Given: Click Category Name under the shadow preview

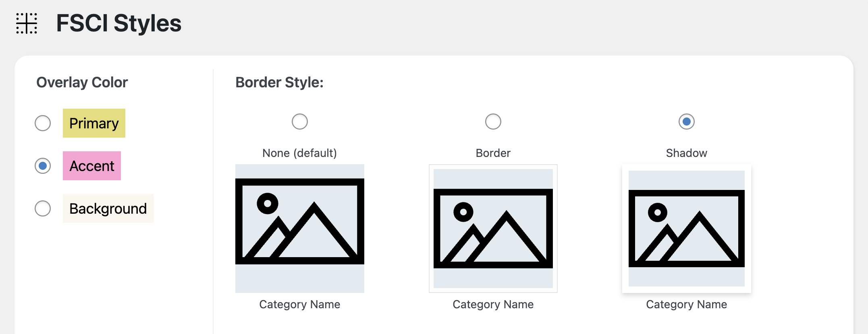Looking at the screenshot, I should click(x=687, y=304).
